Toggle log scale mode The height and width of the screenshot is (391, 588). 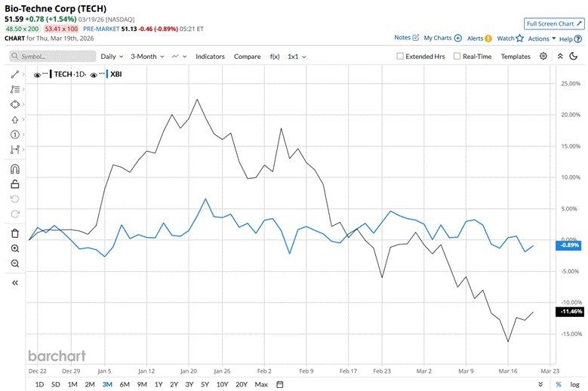pyautogui.click(x=574, y=384)
